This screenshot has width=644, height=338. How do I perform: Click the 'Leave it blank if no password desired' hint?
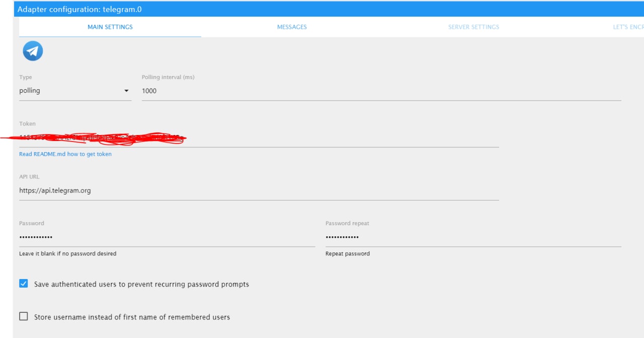click(67, 254)
